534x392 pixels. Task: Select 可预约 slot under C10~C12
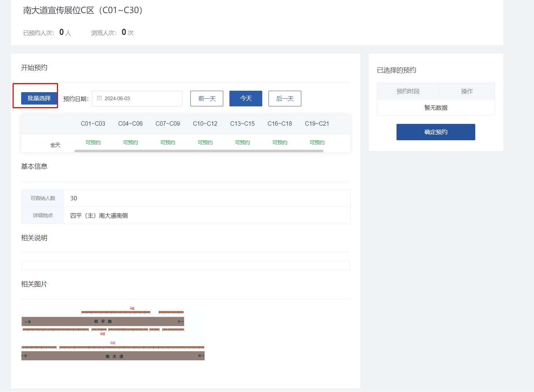coord(205,142)
